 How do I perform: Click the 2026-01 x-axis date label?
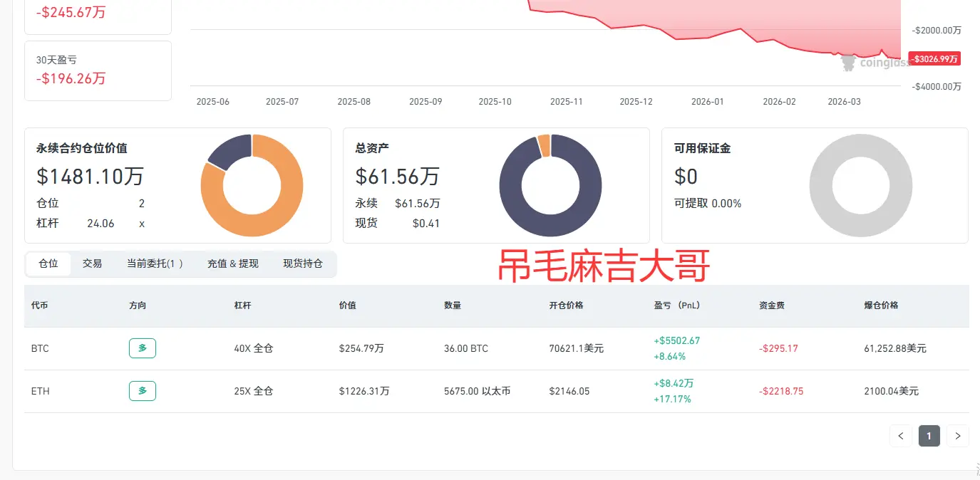[707, 102]
